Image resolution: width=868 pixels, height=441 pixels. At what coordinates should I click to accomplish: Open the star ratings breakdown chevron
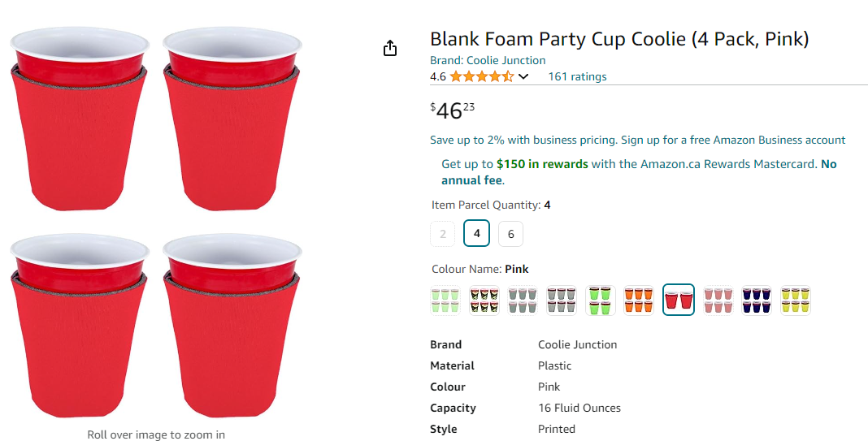click(523, 77)
